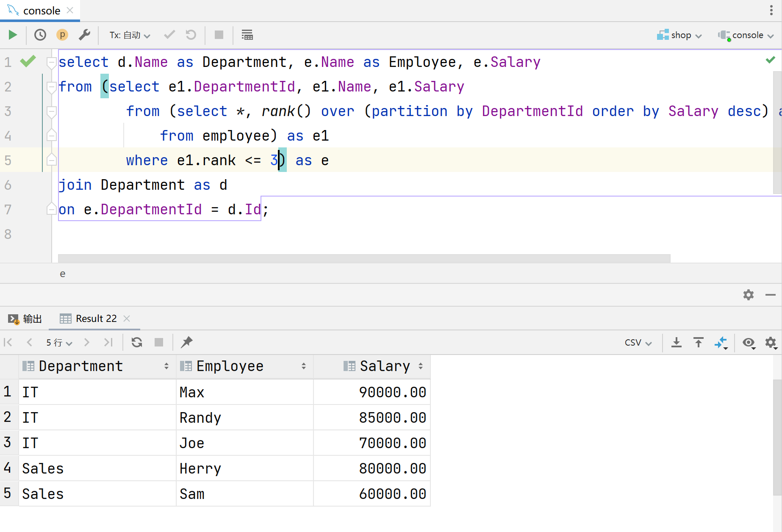The width and height of the screenshot is (782, 532).
Task: Click the editor horizontal scrollbar
Action: click(x=364, y=258)
